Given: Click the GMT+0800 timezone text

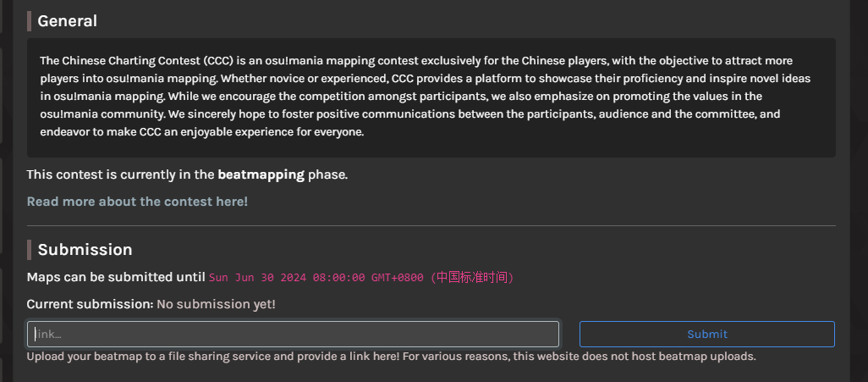Looking at the screenshot, I should tap(398, 277).
